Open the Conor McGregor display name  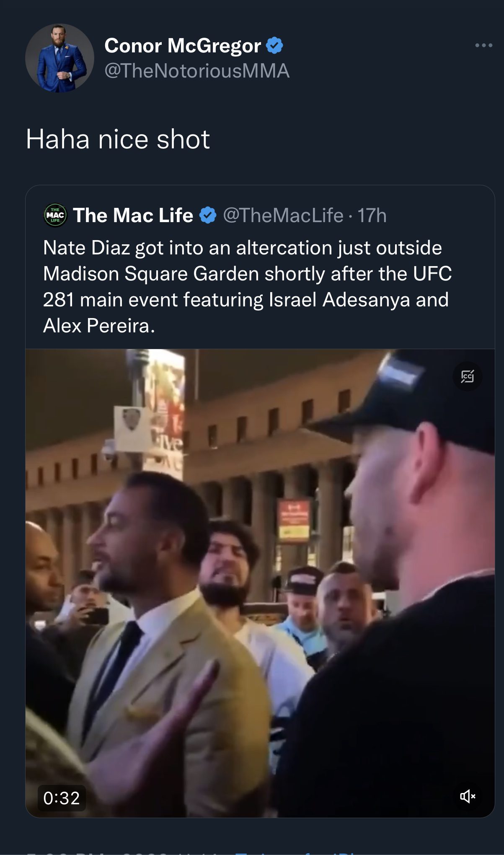click(183, 45)
